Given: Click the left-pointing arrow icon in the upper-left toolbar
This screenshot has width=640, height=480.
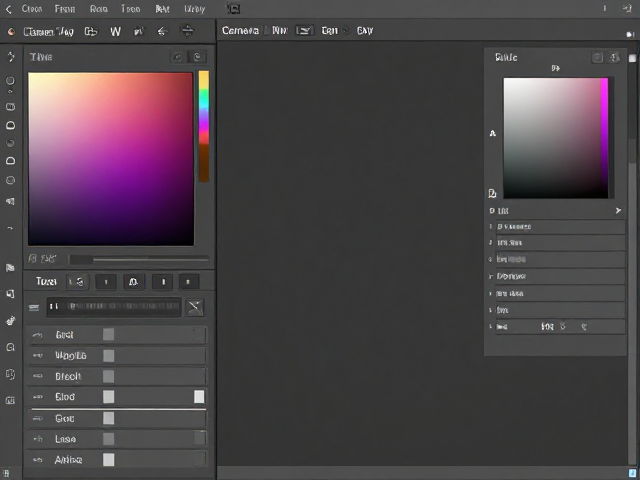Looking at the screenshot, I should (x=162, y=31).
